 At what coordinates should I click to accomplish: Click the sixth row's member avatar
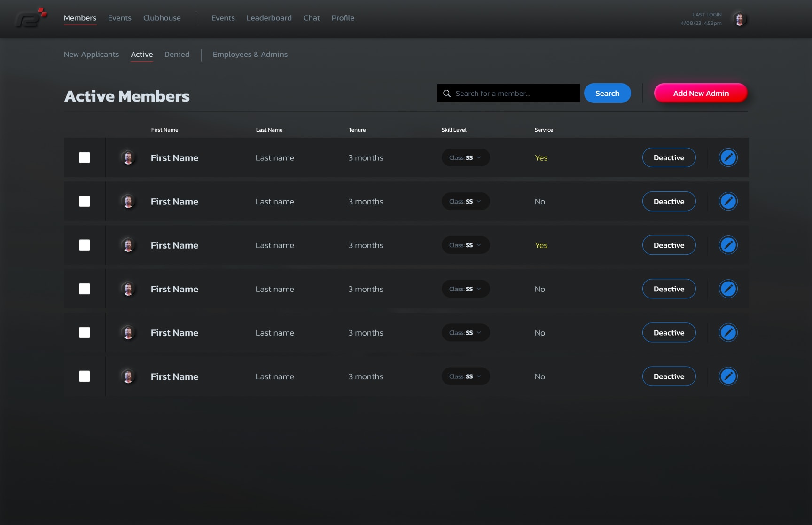click(x=128, y=376)
